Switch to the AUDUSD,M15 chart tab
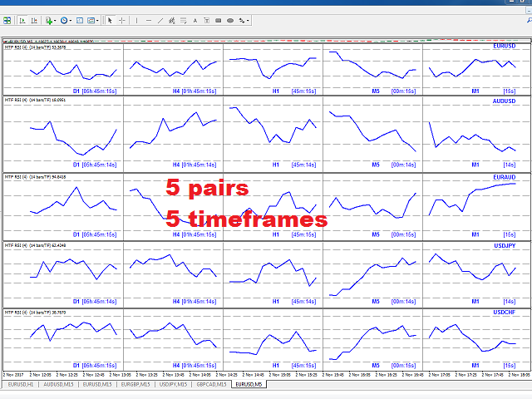The width and height of the screenshot is (532, 399). pos(58,384)
